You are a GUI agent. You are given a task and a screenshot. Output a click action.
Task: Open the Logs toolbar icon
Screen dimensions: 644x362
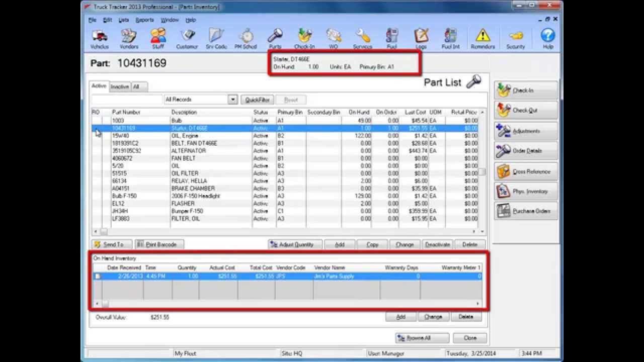point(421,39)
